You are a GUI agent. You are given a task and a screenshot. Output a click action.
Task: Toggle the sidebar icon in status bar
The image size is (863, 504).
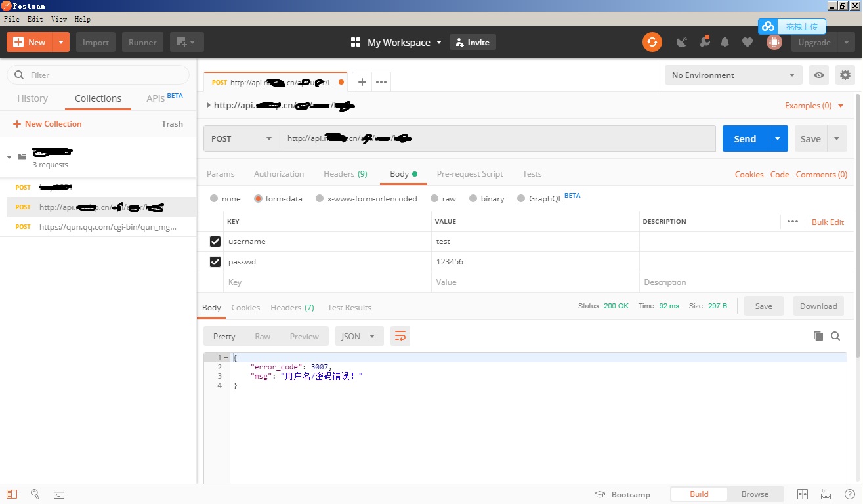click(12, 494)
